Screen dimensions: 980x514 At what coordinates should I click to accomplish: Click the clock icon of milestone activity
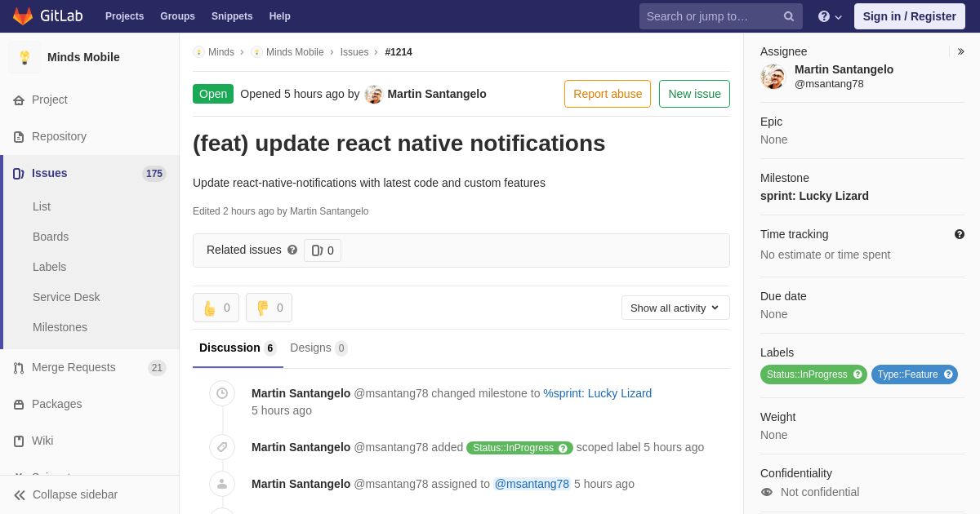tap(222, 393)
